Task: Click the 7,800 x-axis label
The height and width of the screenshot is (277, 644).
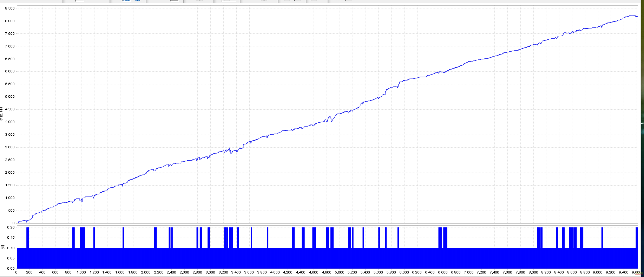Action: tap(520, 272)
